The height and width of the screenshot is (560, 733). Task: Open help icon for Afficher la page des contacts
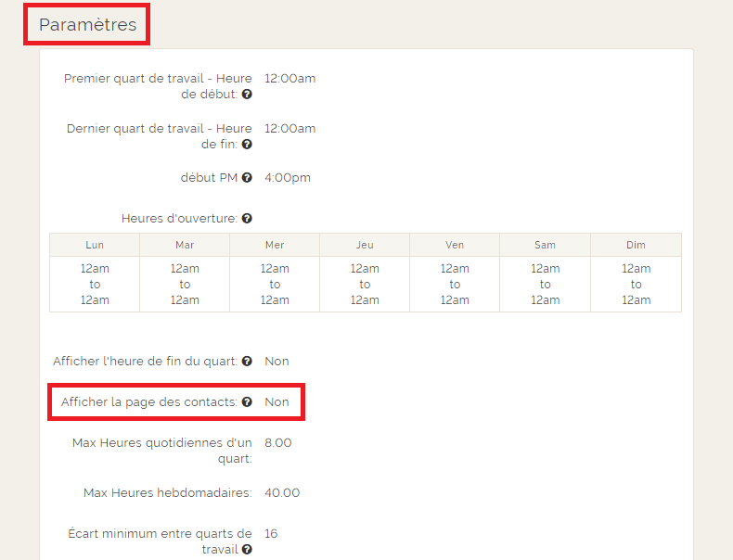click(247, 402)
